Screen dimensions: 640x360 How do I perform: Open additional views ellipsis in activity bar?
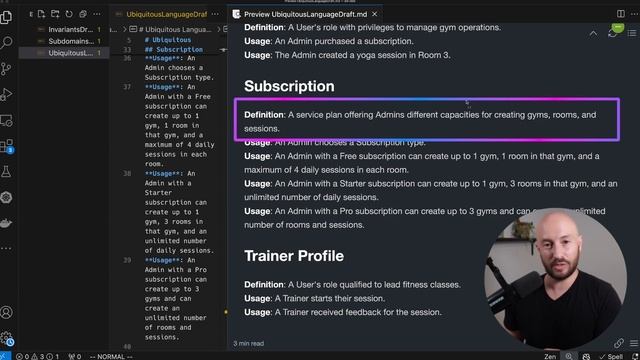click(x=6, y=248)
